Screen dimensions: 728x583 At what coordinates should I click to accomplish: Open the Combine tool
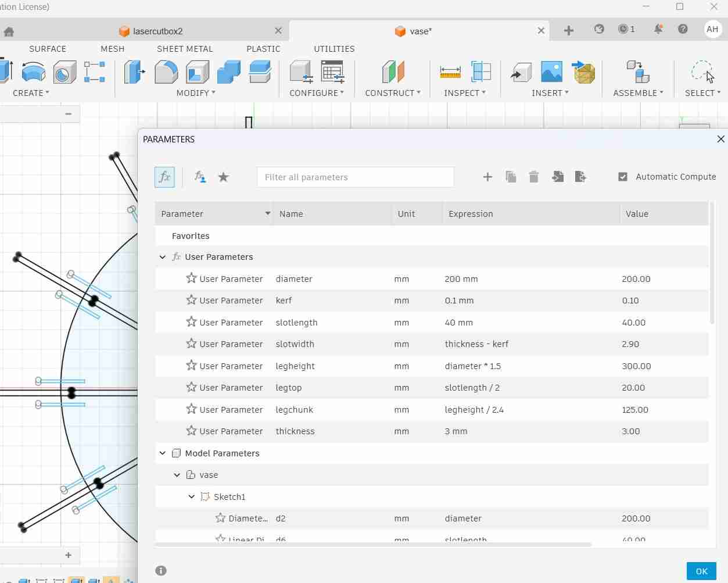pos(228,72)
